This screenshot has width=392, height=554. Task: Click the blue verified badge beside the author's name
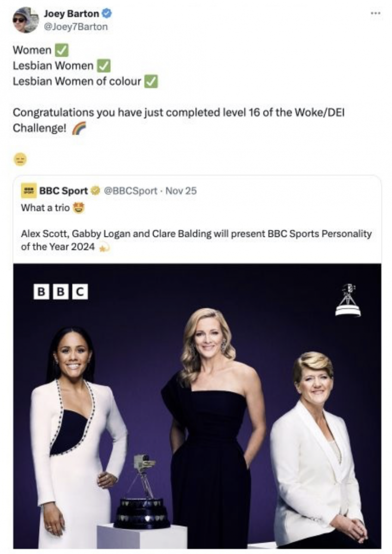(107, 14)
